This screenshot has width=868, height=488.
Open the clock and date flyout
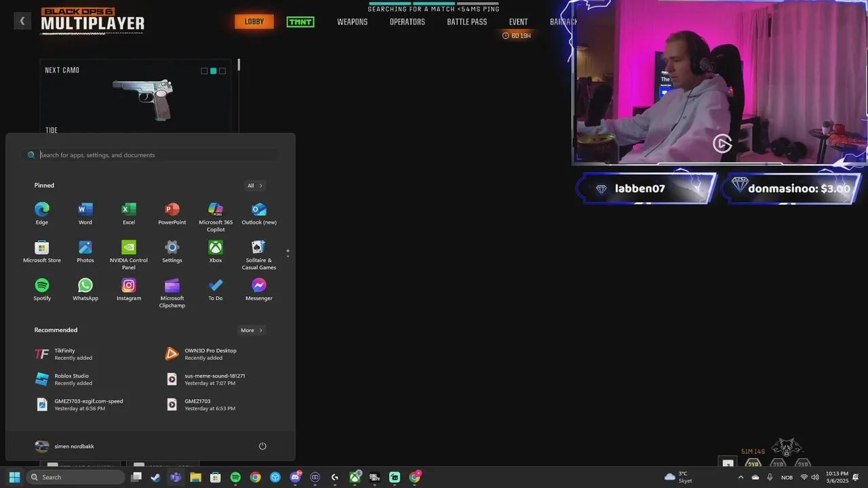pos(837,477)
